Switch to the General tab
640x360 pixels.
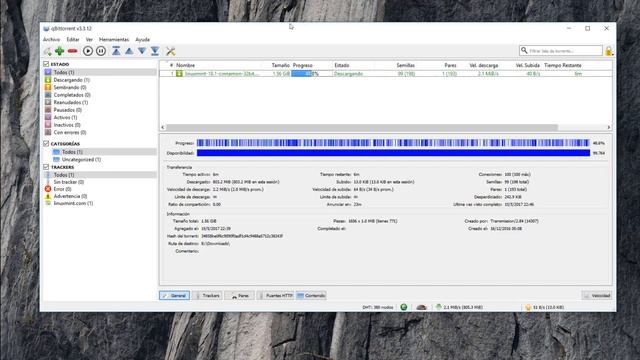pyautogui.click(x=174, y=296)
